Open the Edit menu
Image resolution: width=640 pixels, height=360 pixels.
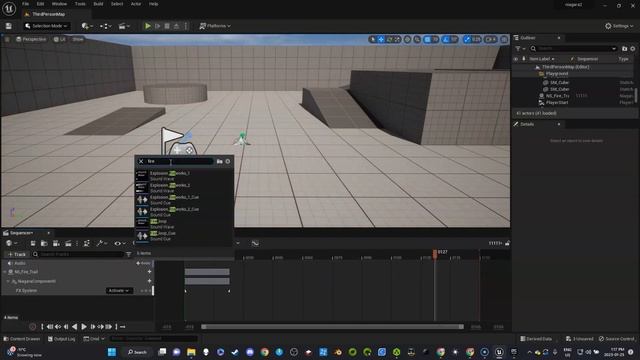coord(40,4)
